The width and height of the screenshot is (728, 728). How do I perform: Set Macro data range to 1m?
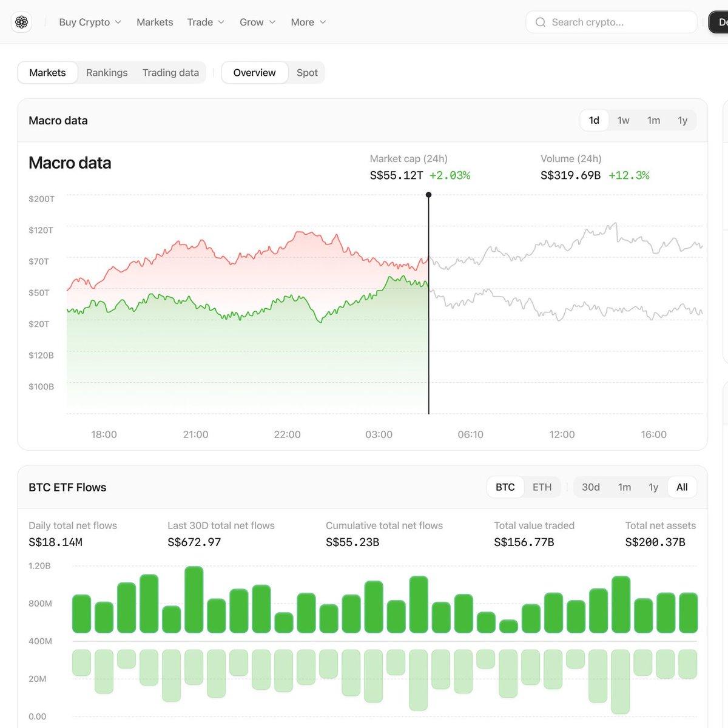pos(653,120)
